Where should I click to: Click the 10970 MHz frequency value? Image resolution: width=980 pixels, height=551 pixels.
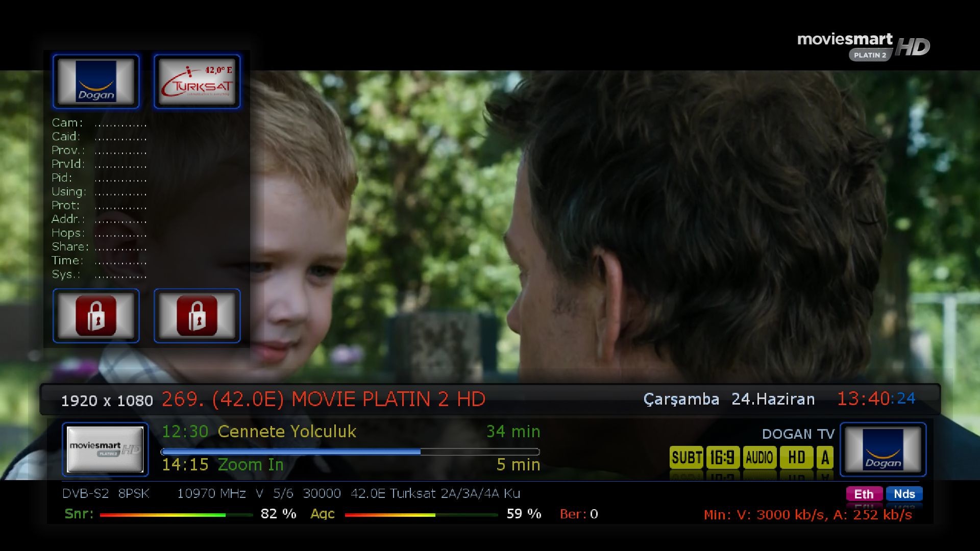click(211, 494)
